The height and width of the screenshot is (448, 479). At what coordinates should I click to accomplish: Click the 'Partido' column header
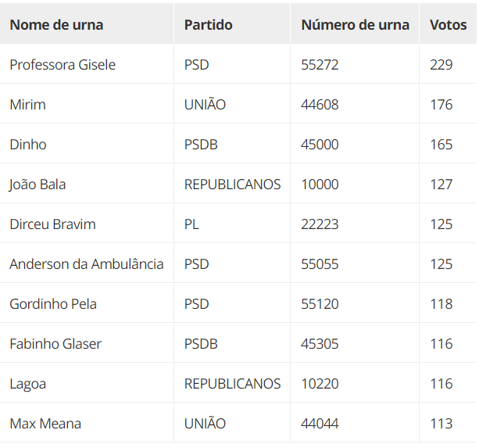tap(208, 24)
